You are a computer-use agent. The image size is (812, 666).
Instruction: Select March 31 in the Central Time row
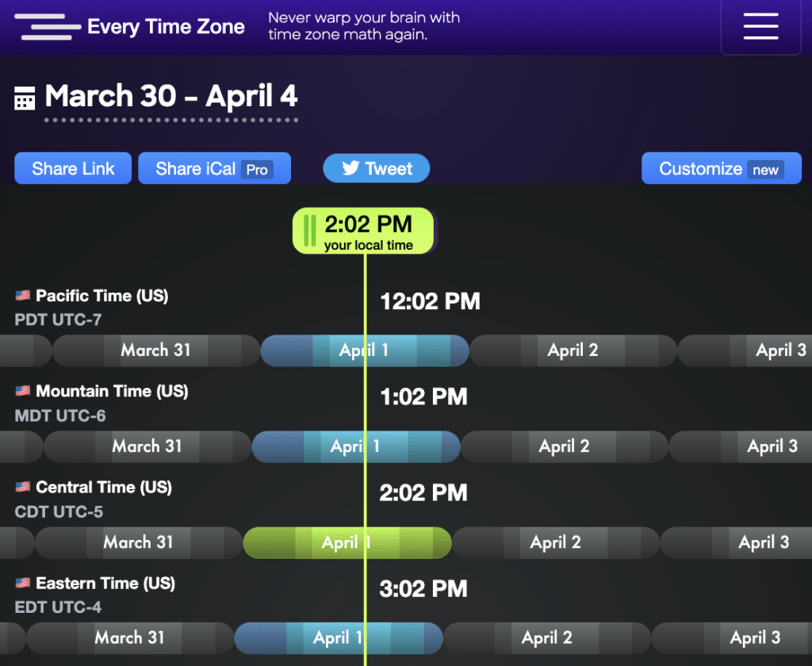(x=138, y=543)
